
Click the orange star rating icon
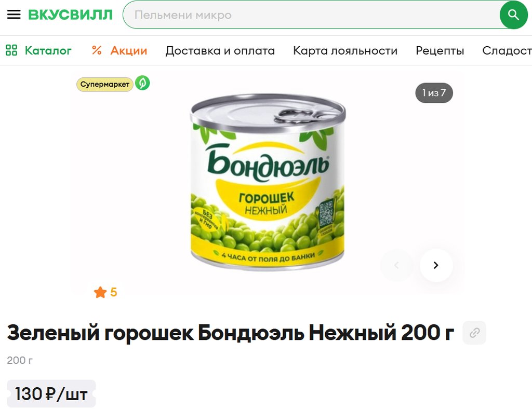coord(100,292)
